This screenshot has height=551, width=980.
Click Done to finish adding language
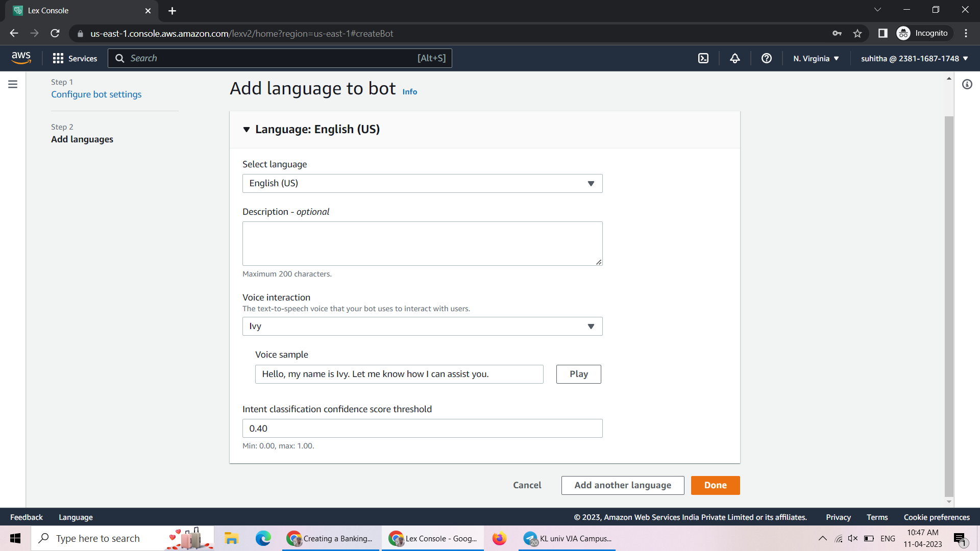pyautogui.click(x=715, y=485)
